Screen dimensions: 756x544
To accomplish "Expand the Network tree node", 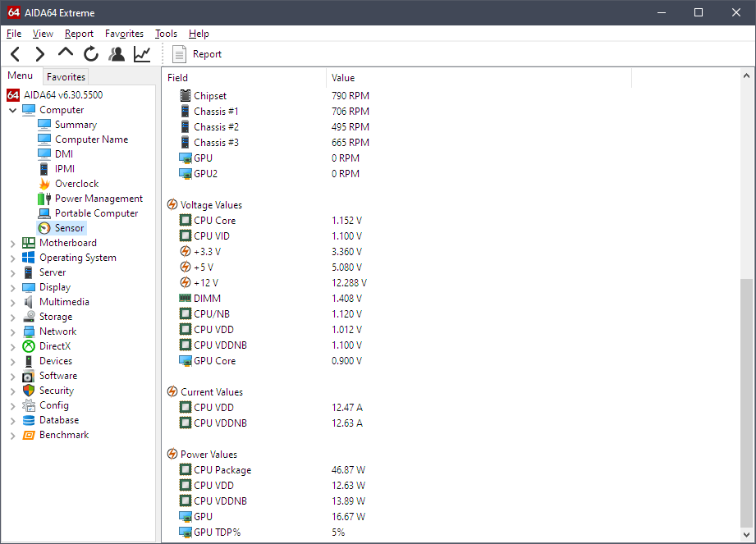I will [x=12, y=332].
